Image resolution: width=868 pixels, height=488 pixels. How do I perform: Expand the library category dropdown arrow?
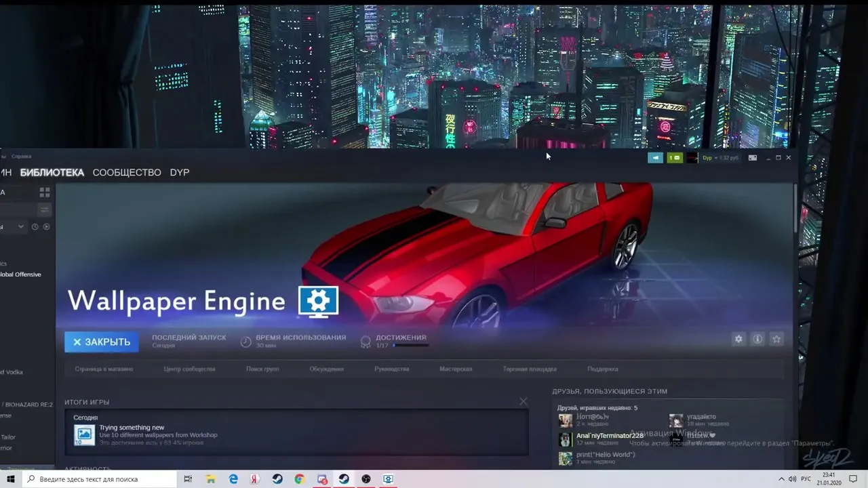point(20,226)
